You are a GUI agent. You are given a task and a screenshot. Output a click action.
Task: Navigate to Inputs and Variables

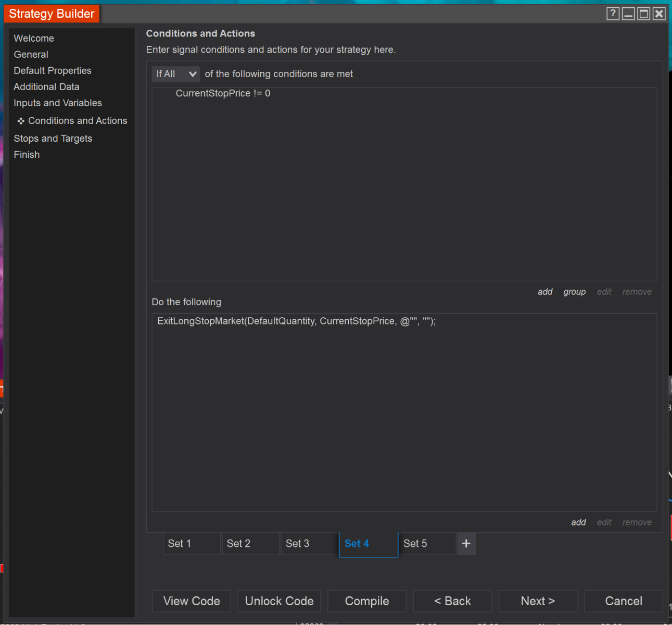pyautogui.click(x=58, y=103)
